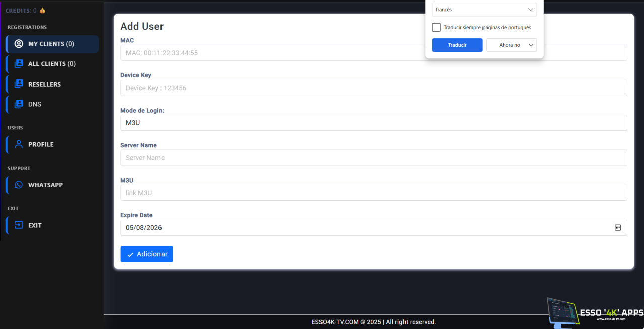Click the ESSO 4K Apps logo
The height and width of the screenshot is (329, 644).
[595, 313]
